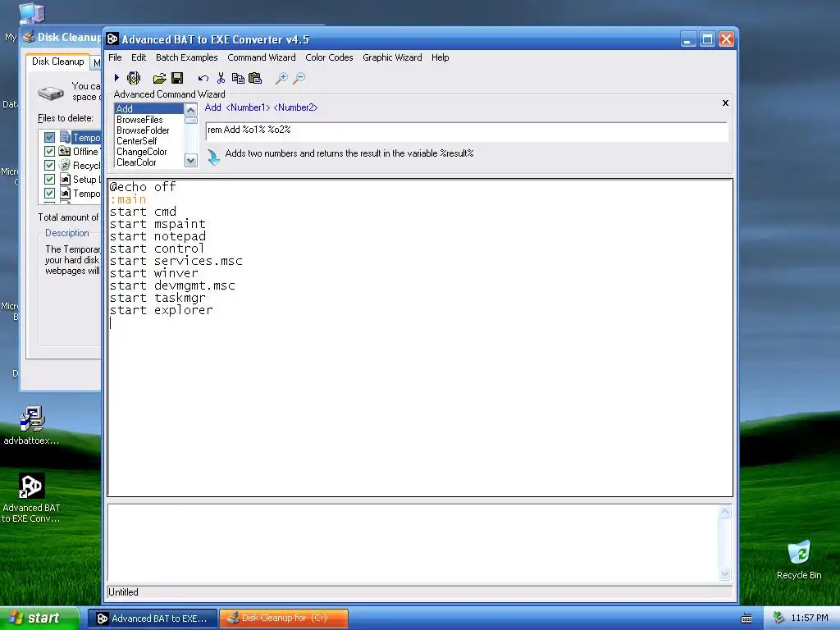Open the Graphic Wizard menu

click(392, 57)
